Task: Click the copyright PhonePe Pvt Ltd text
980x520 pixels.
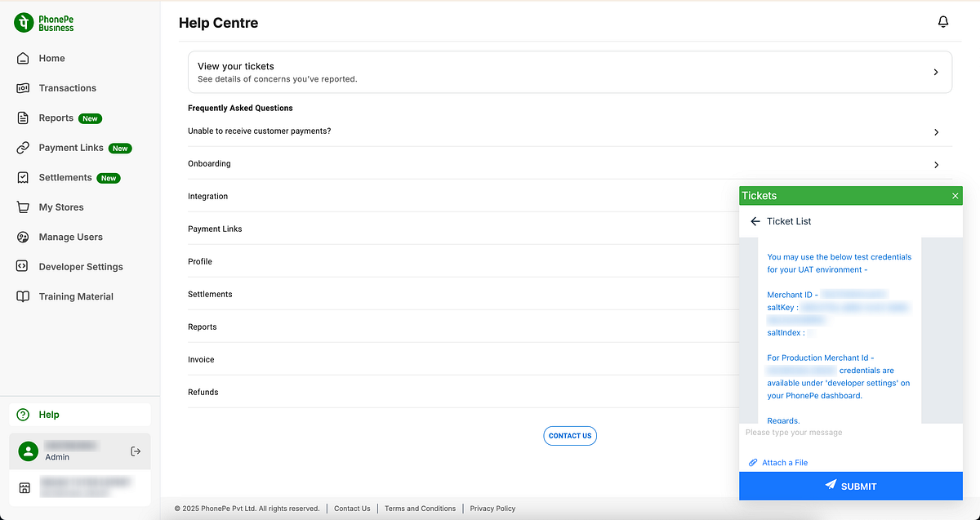Action: point(247,509)
